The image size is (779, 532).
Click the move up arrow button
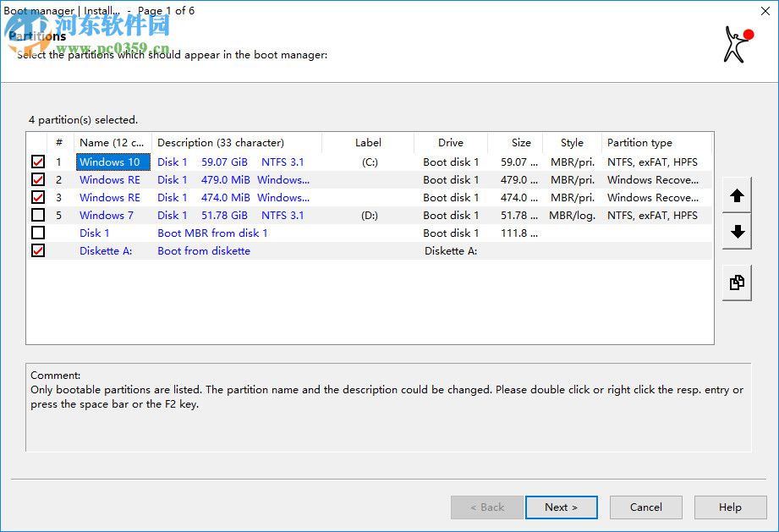[737, 196]
